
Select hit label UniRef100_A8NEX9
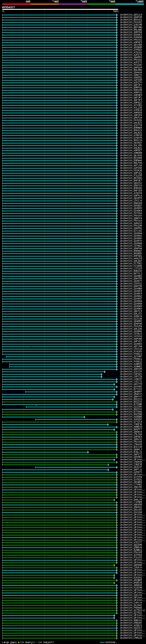coord(131,427)
